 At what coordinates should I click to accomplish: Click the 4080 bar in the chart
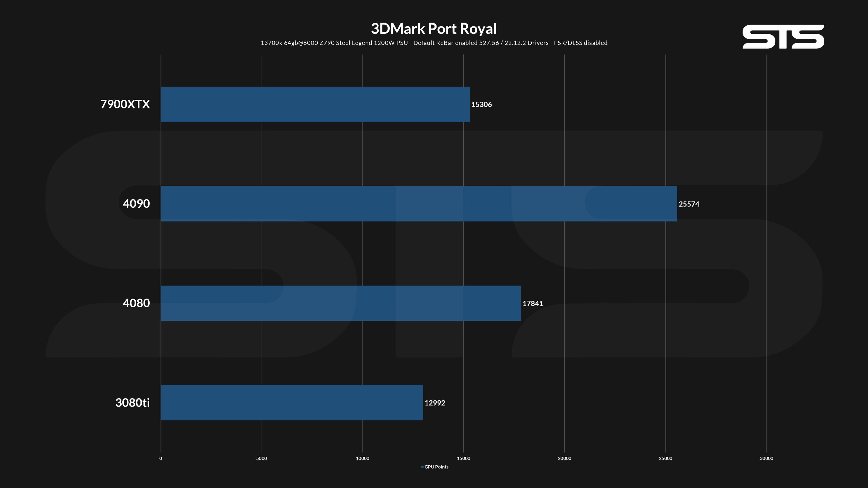pos(341,303)
